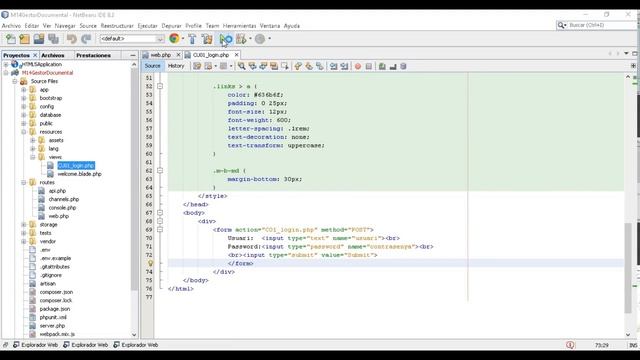Expand the app folder node
The width and height of the screenshot is (640, 360).
click(24, 90)
